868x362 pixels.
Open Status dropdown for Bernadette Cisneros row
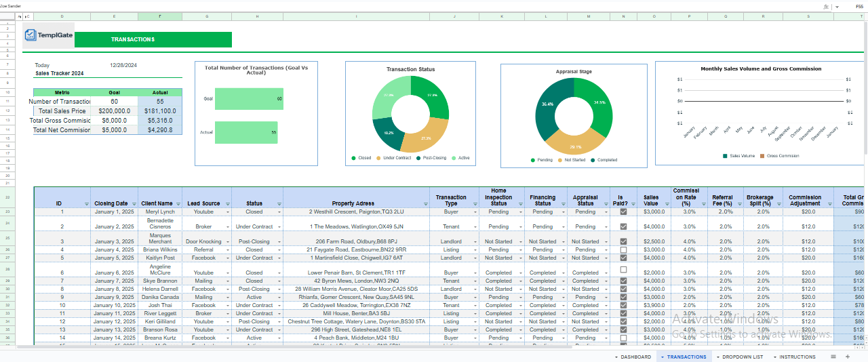(x=279, y=226)
